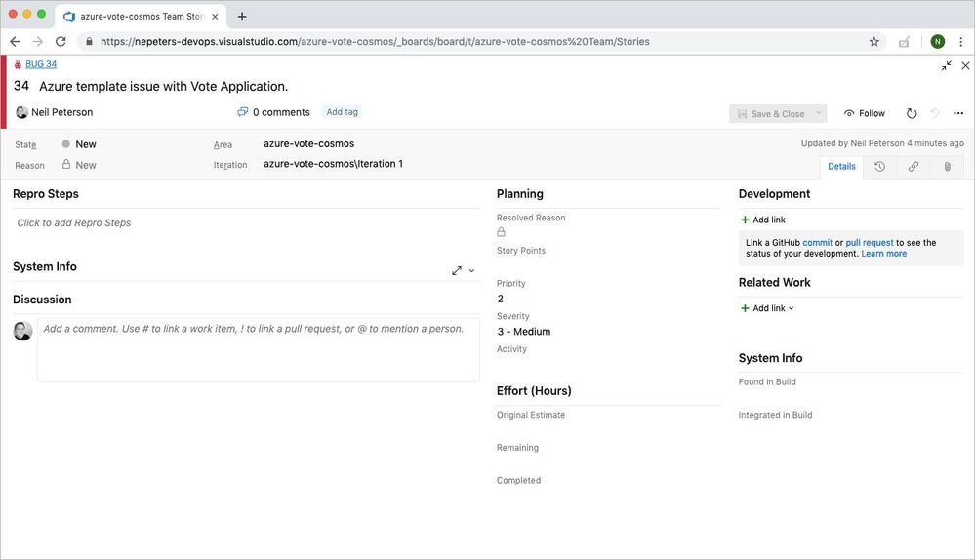The height and width of the screenshot is (560, 975).
Task: Click the lock icon in the address bar
Action: point(89,42)
